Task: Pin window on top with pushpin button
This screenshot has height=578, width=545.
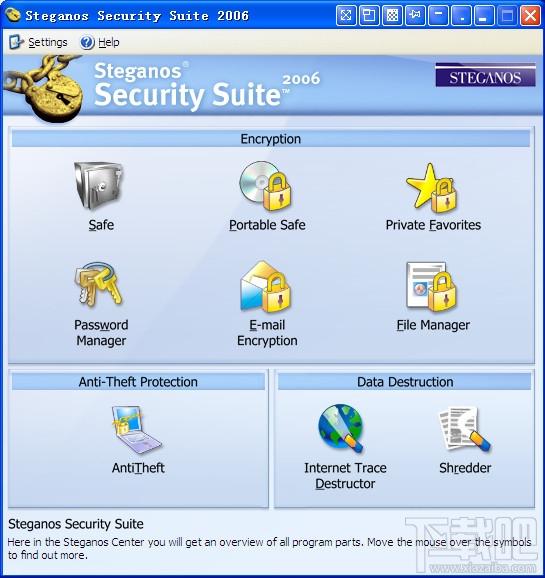Action: pos(415,15)
